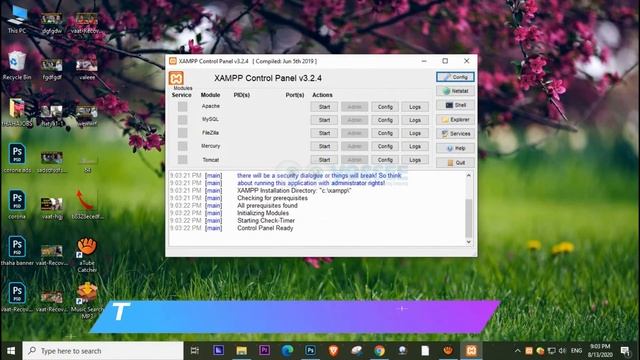Select the 'Starting Check-Timer' log line
This screenshot has width=640, height=360.
click(266, 220)
